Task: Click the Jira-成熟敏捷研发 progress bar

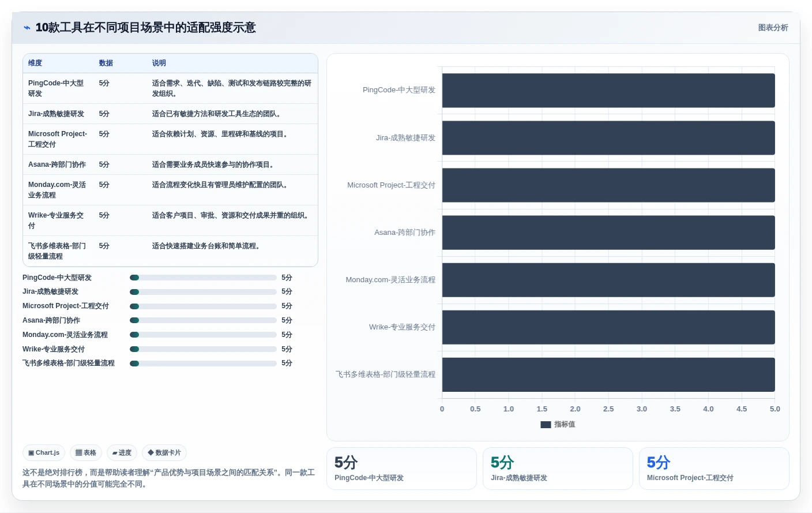Action: [203, 292]
